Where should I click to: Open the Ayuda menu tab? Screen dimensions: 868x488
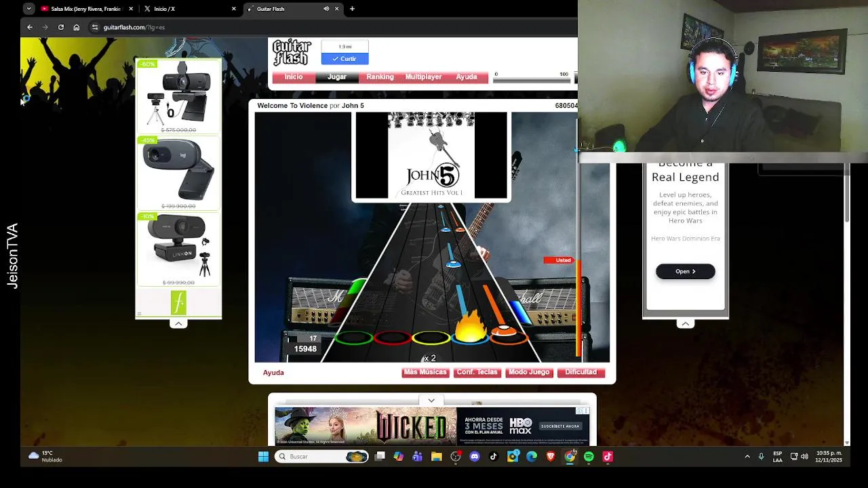(x=467, y=77)
